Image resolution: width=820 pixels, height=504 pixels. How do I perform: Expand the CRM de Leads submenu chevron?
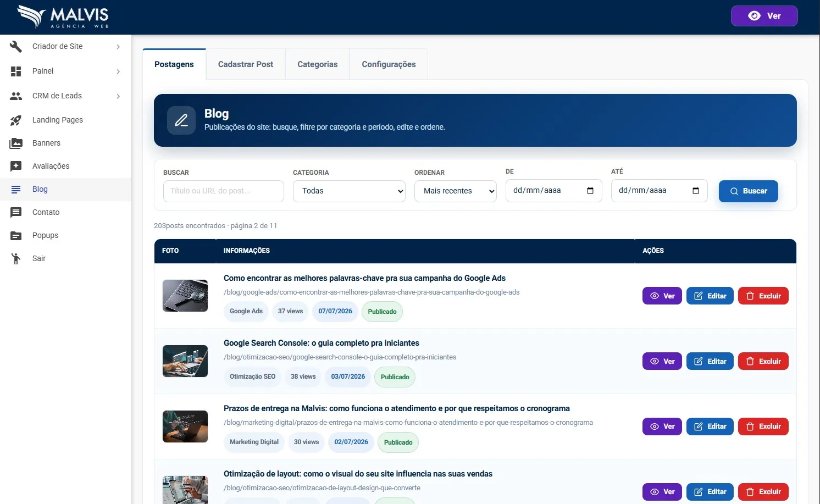click(x=118, y=96)
